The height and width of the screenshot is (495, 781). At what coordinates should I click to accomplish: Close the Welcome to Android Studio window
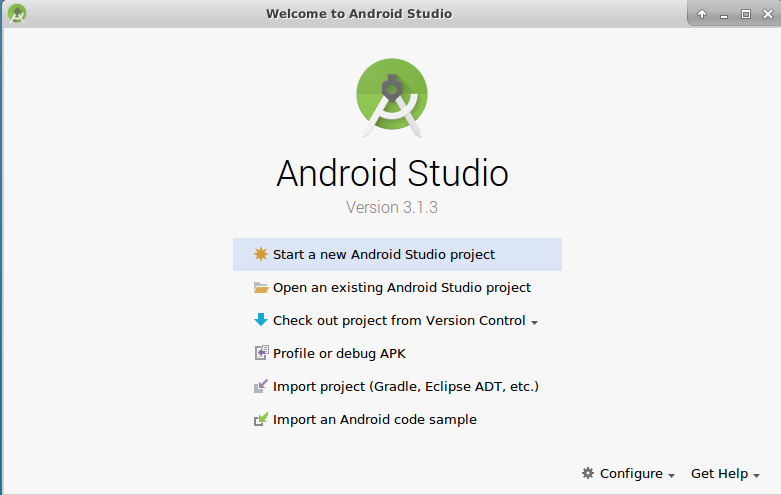[768, 14]
